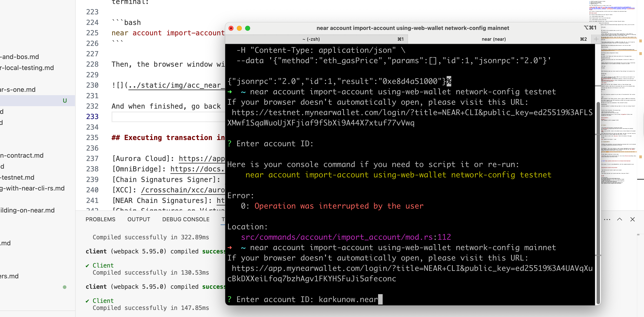The width and height of the screenshot is (644, 317).
Task: Close the bottom panel via its X icon
Action: click(633, 219)
